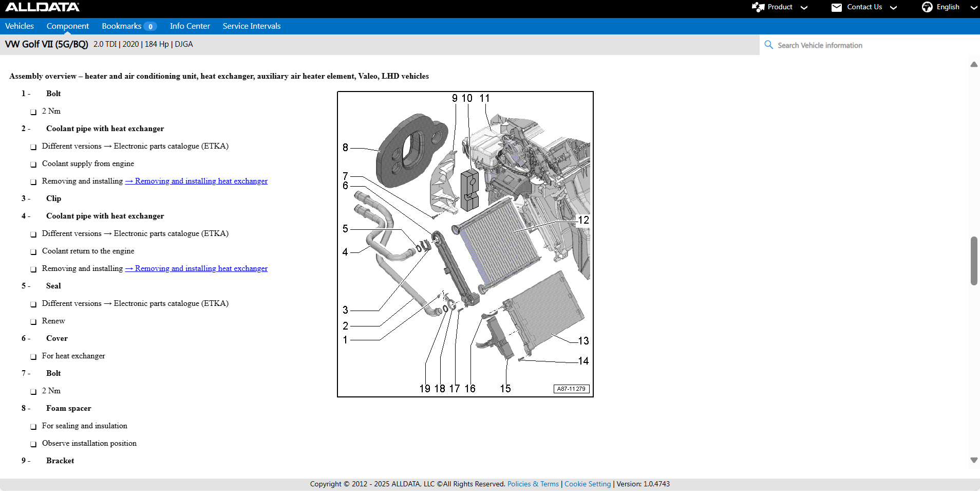The width and height of the screenshot is (980, 491).
Task: Click the scroll up arrow
Action: (x=974, y=65)
